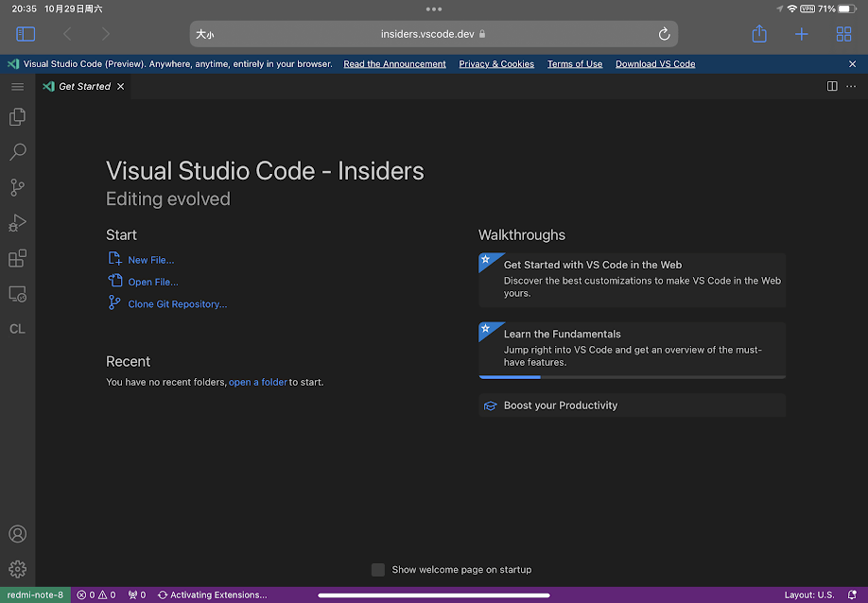Open the Explorer view in activity bar
Image resolution: width=868 pixels, height=603 pixels.
(x=17, y=117)
